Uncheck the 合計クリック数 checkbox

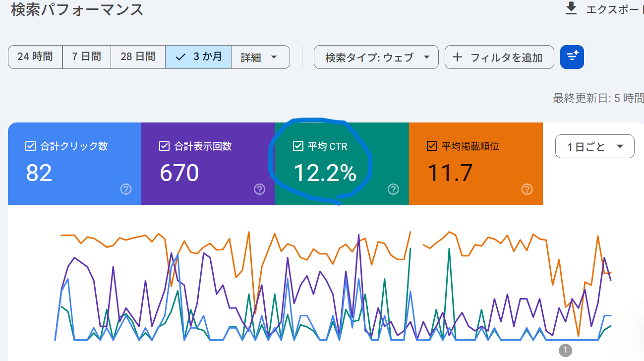pos(30,146)
